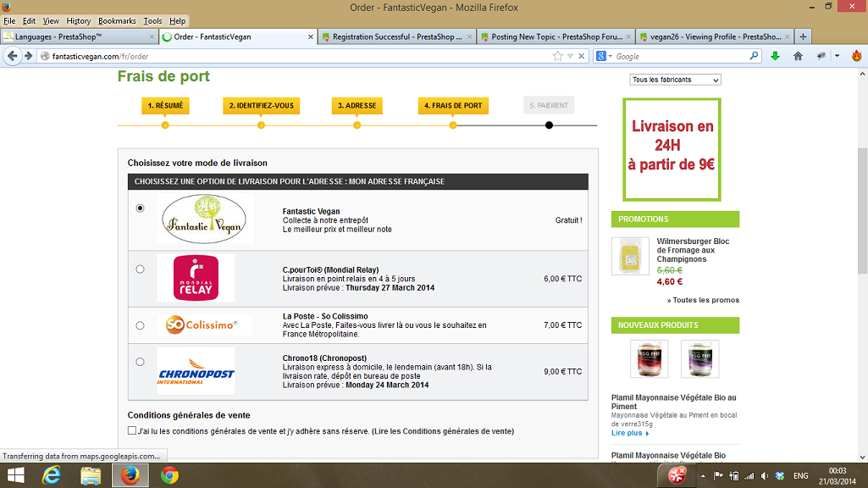Go to the Firefox home page icon
Screen dimensions: 868x488
point(798,56)
